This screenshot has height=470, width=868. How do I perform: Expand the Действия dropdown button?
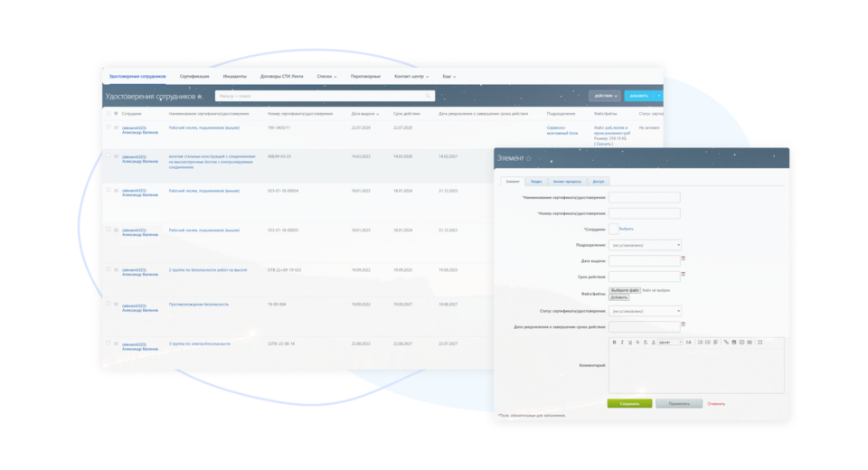(x=605, y=96)
